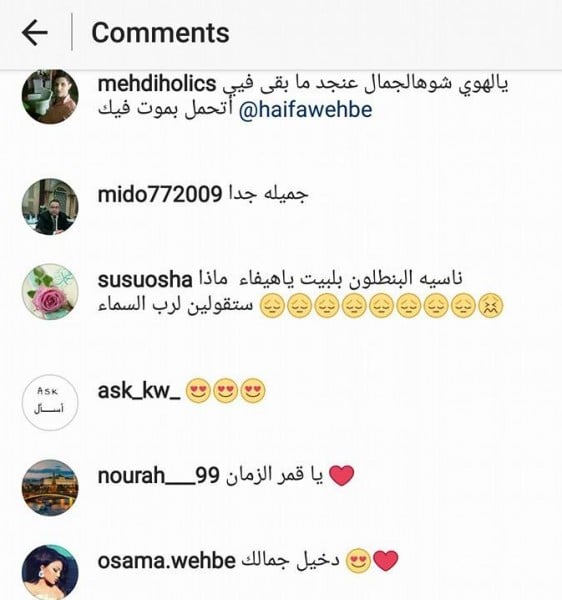The width and height of the screenshot is (562, 600).
Task: Open susuosha rose avatar
Action: click(x=50, y=292)
